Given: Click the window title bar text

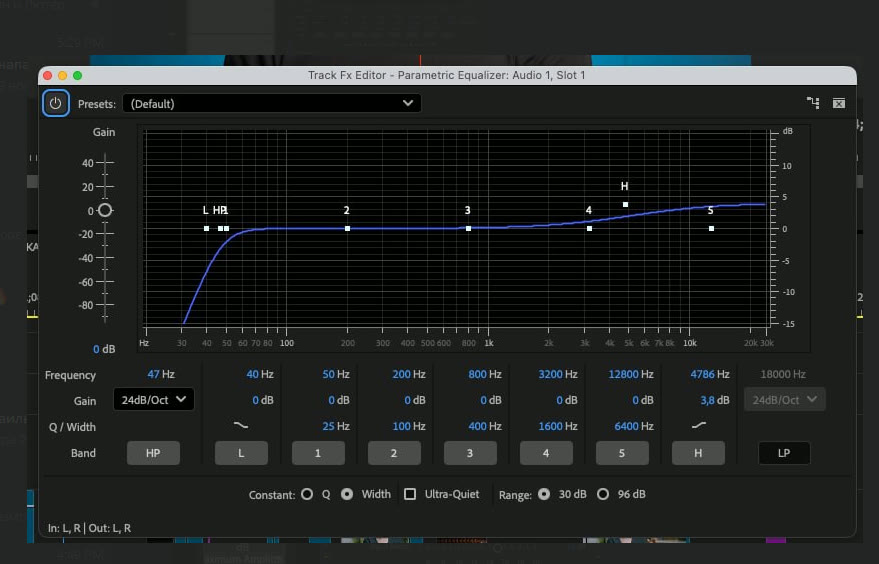Looking at the screenshot, I should (446, 75).
